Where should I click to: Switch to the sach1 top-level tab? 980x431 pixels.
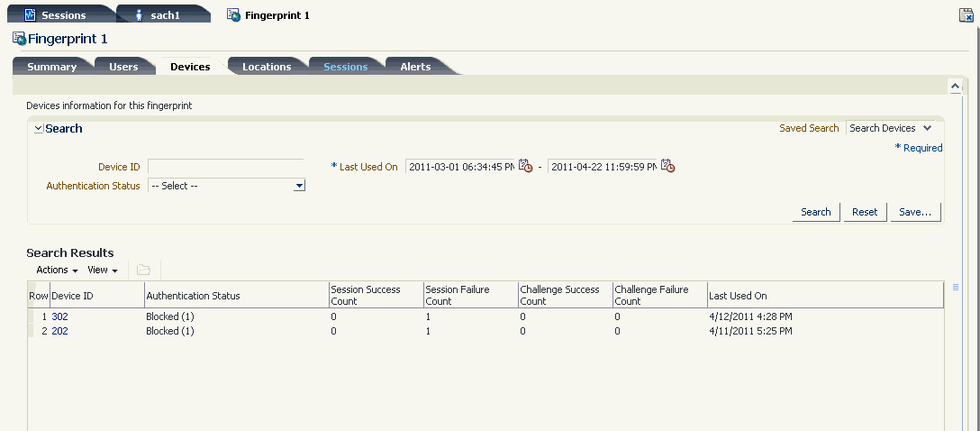pyautogui.click(x=164, y=15)
